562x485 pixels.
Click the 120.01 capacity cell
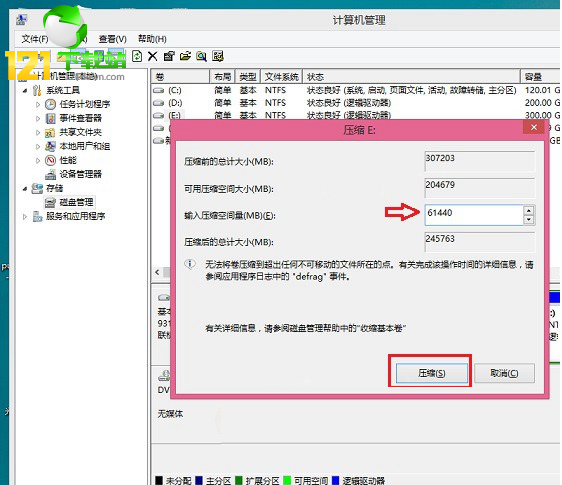point(542,90)
